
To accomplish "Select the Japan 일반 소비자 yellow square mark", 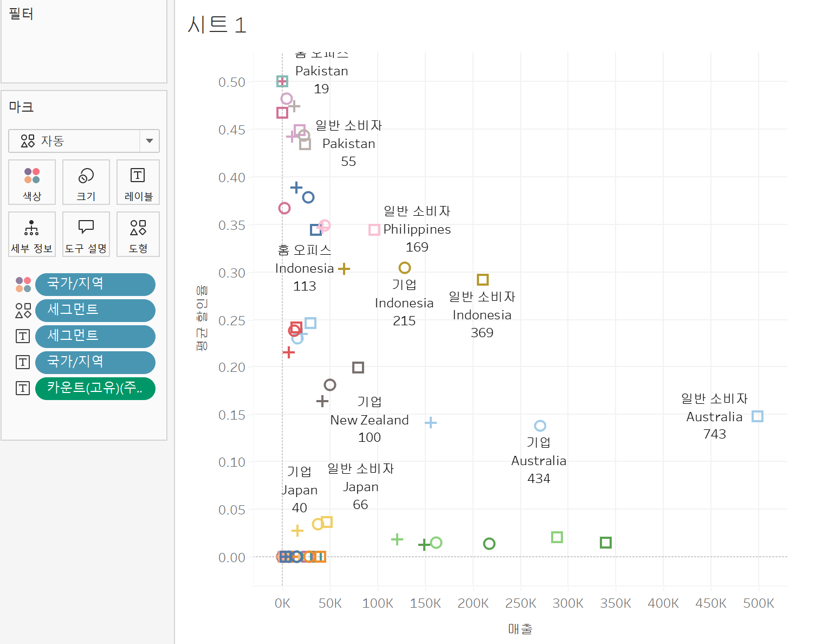I will pos(327,522).
